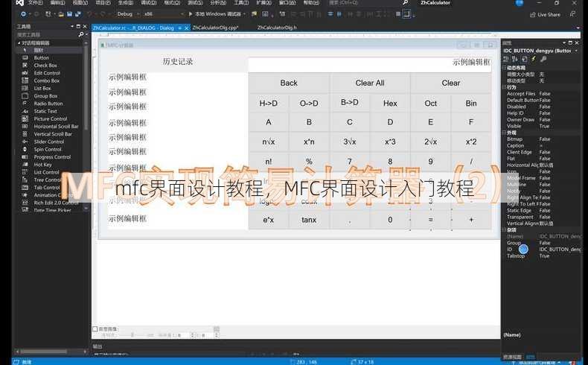Open the document tab overflow dropdown arrow

pyautogui.click(x=578, y=28)
